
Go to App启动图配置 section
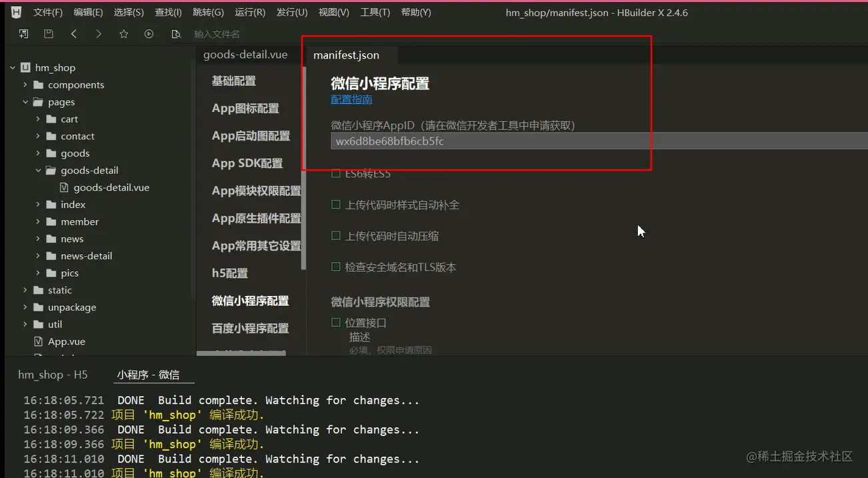pyautogui.click(x=251, y=136)
